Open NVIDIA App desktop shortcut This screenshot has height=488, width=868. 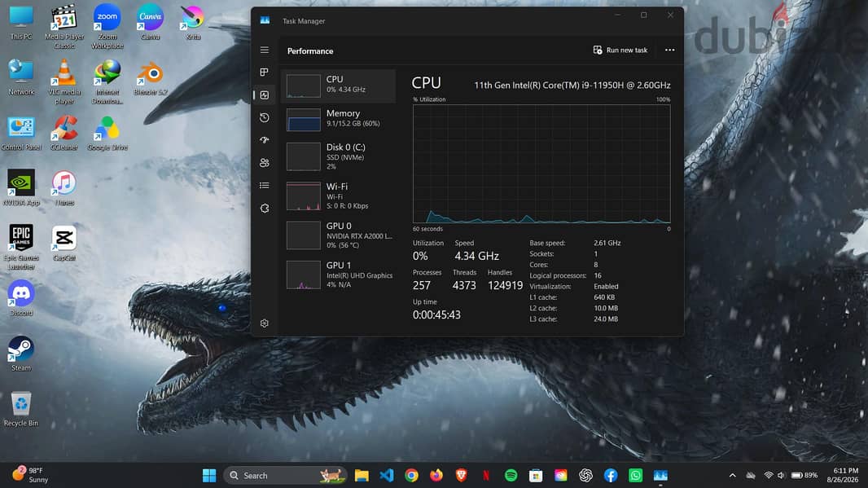(x=21, y=188)
